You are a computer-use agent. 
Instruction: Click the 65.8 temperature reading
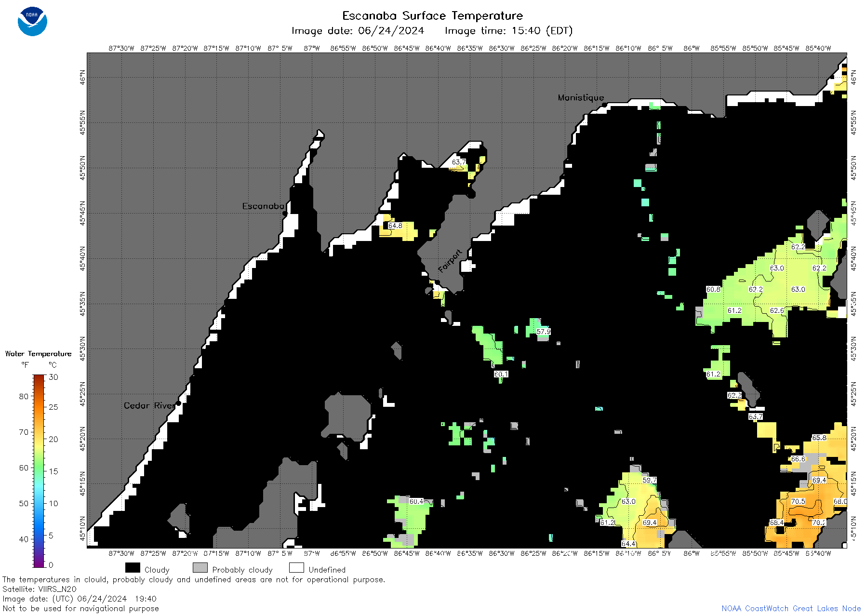[x=819, y=438]
